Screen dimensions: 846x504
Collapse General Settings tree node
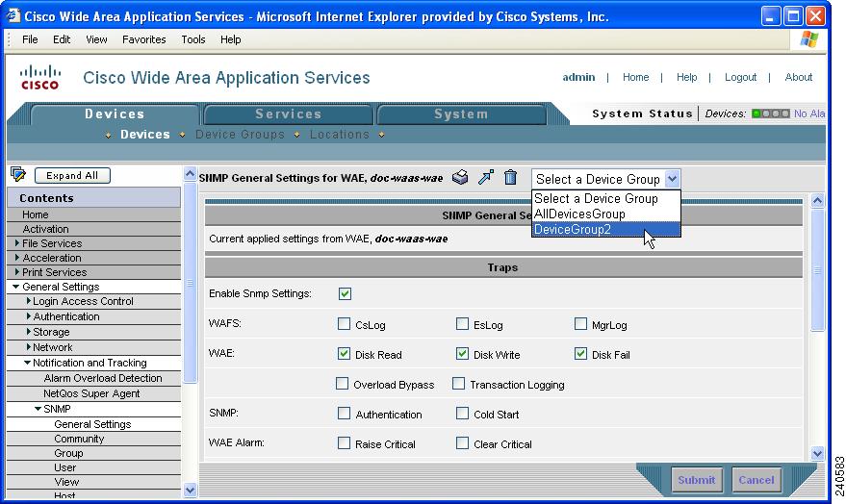tap(15, 287)
